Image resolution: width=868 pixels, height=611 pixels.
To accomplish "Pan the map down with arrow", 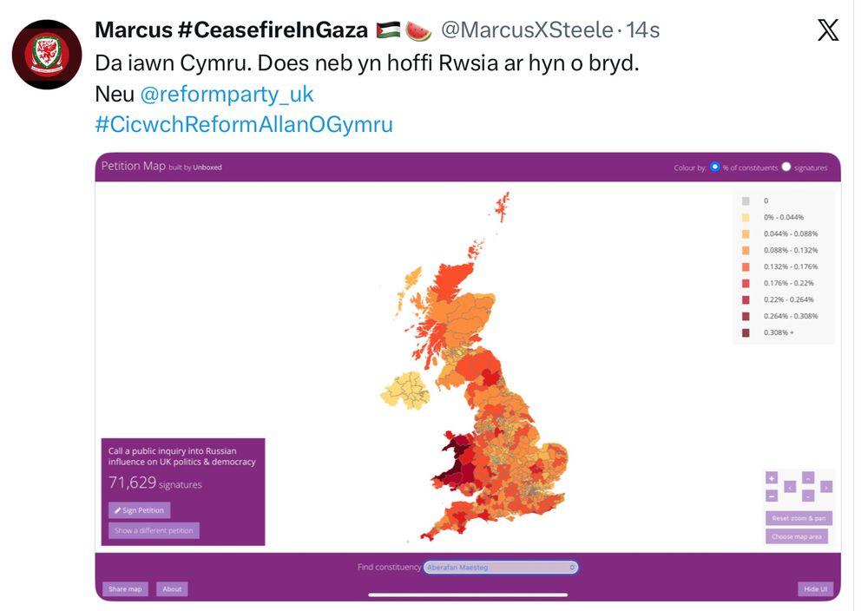I will [x=808, y=496].
